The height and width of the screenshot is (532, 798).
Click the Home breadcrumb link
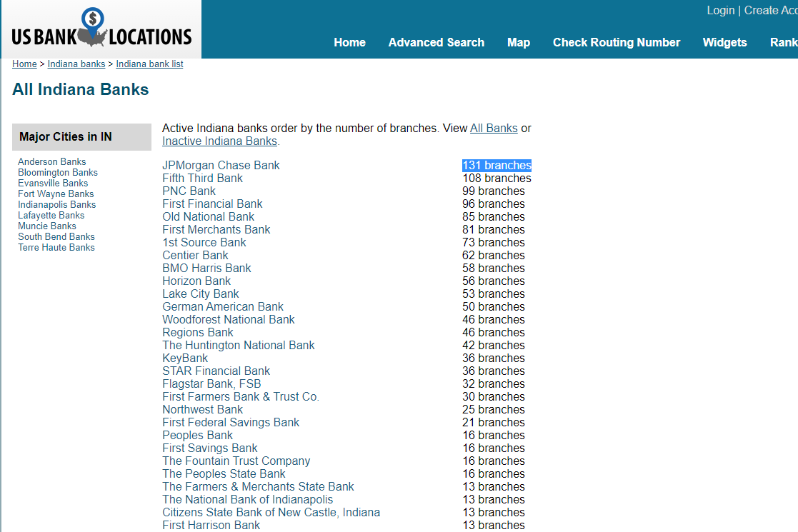24,64
